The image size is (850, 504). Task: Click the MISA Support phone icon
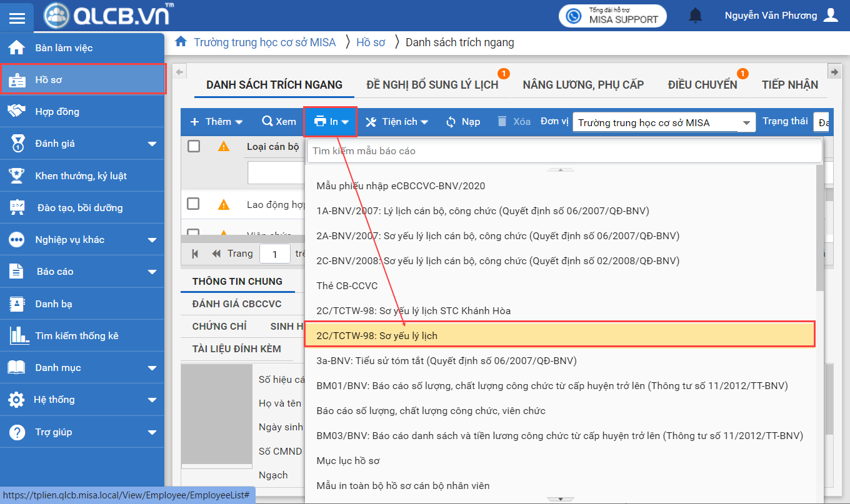coord(573,16)
